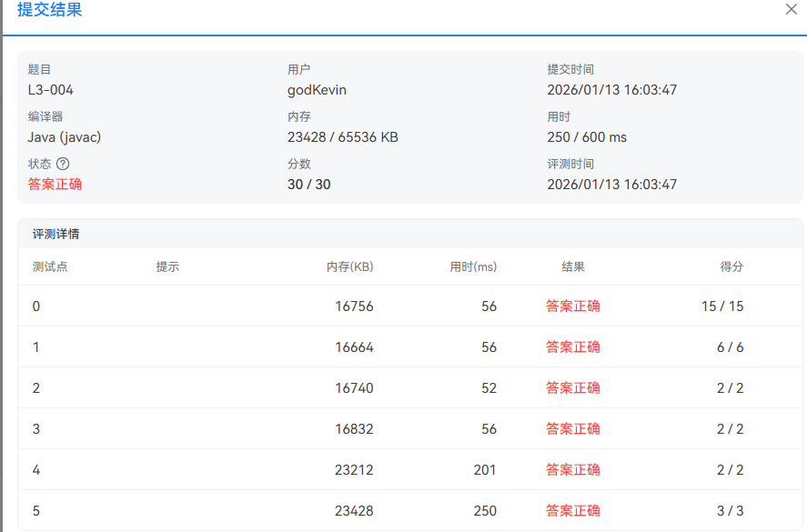Click the 结果 column header
This screenshot has width=807, height=532.
tap(573, 266)
